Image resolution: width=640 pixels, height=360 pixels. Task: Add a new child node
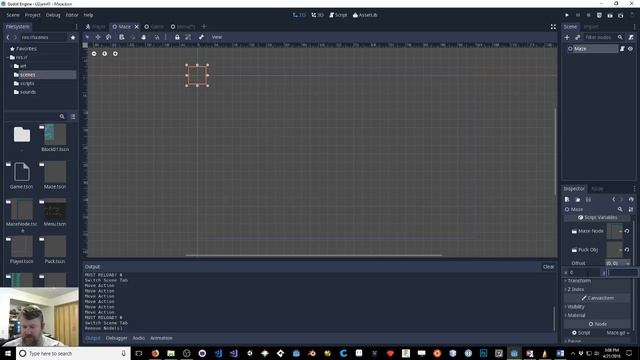pyautogui.click(x=567, y=37)
